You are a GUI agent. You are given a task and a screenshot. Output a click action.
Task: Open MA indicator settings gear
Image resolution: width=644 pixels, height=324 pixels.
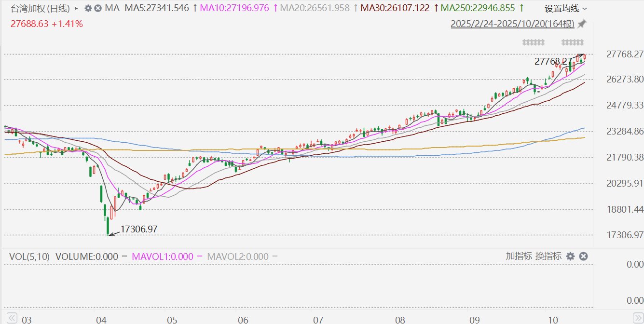(x=88, y=8)
